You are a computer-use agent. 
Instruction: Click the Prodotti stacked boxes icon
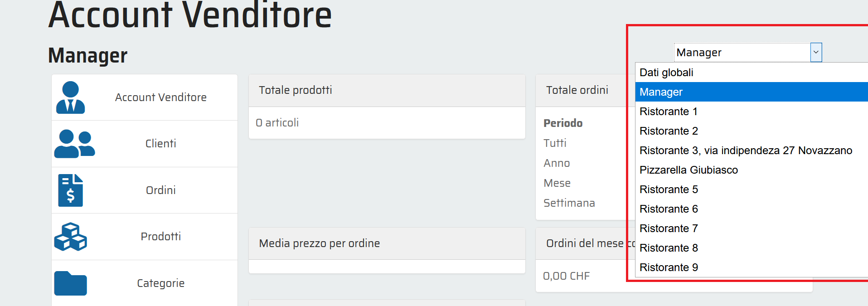pos(70,237)
